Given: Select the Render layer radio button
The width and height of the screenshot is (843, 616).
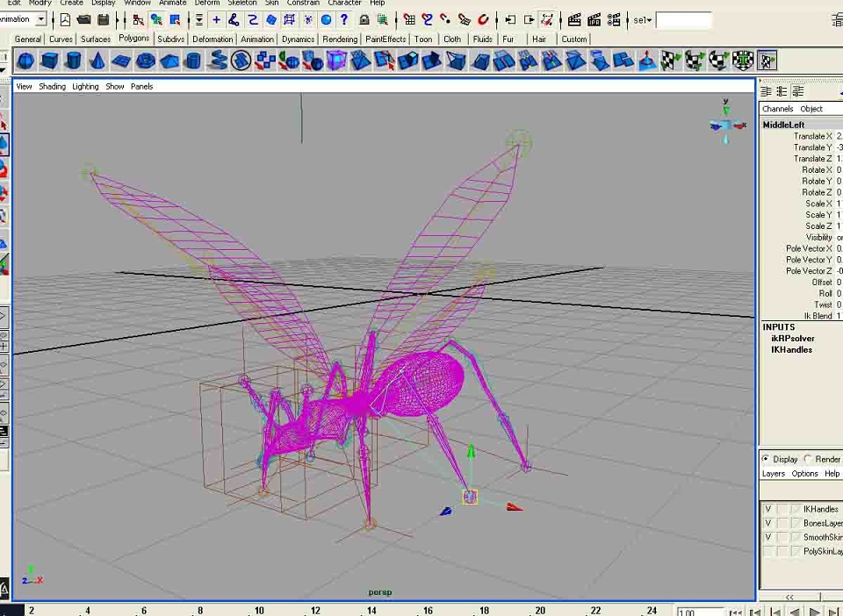Looking at the screenshot, I should [808, 459].
